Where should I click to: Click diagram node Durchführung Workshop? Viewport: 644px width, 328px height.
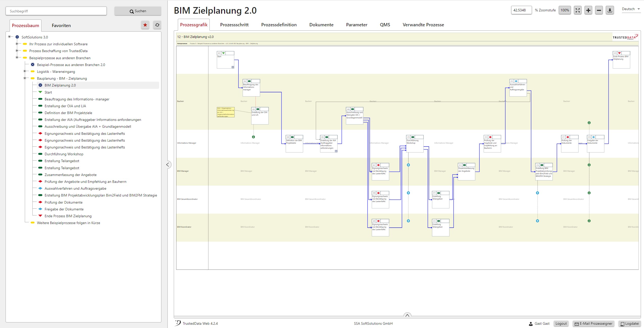pyautogui.click(x=415, y=144)
